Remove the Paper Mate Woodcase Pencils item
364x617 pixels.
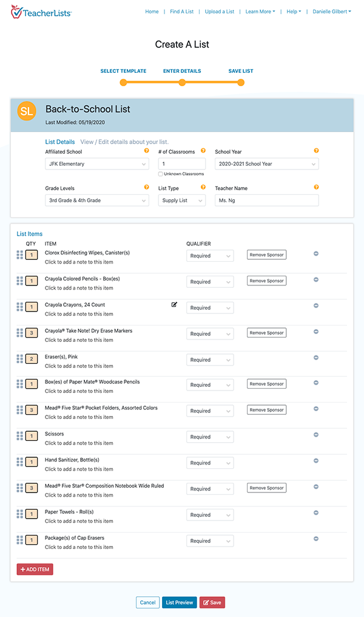tap(316, 383)
